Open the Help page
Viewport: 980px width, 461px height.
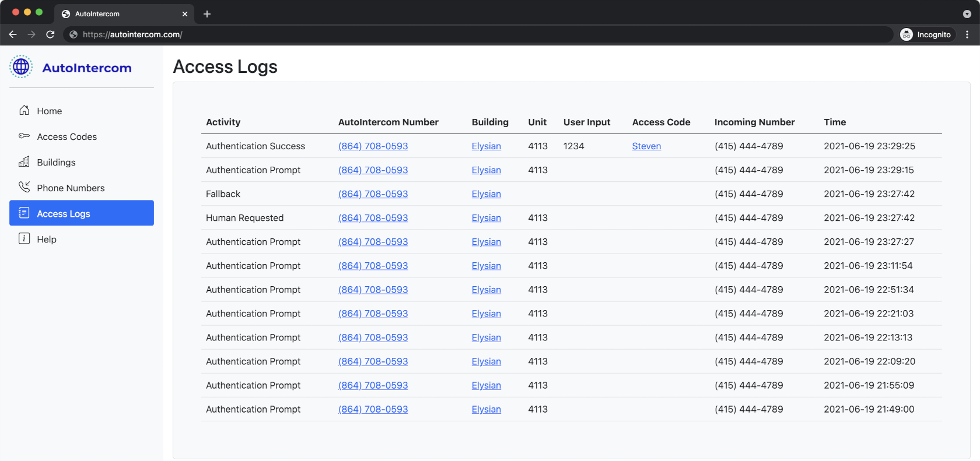pyautogui.click(x=82, y=239)
